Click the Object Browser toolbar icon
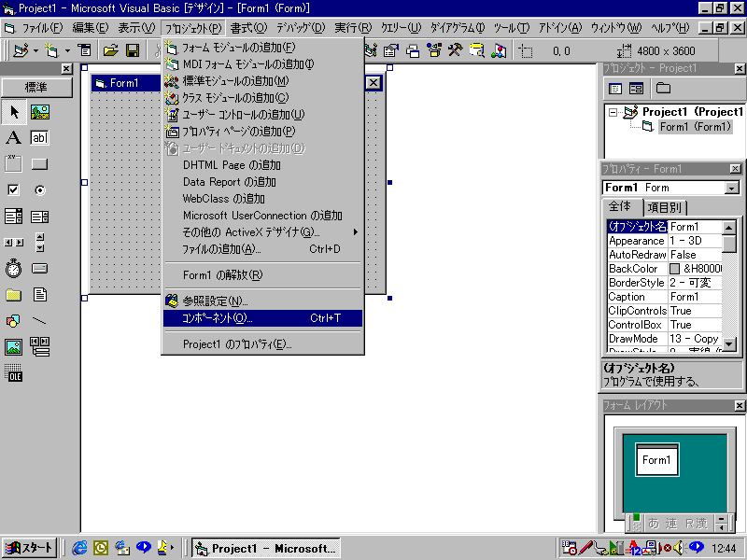Image resolution: width=747 pixels, height=560 pixels. point(434,50)
